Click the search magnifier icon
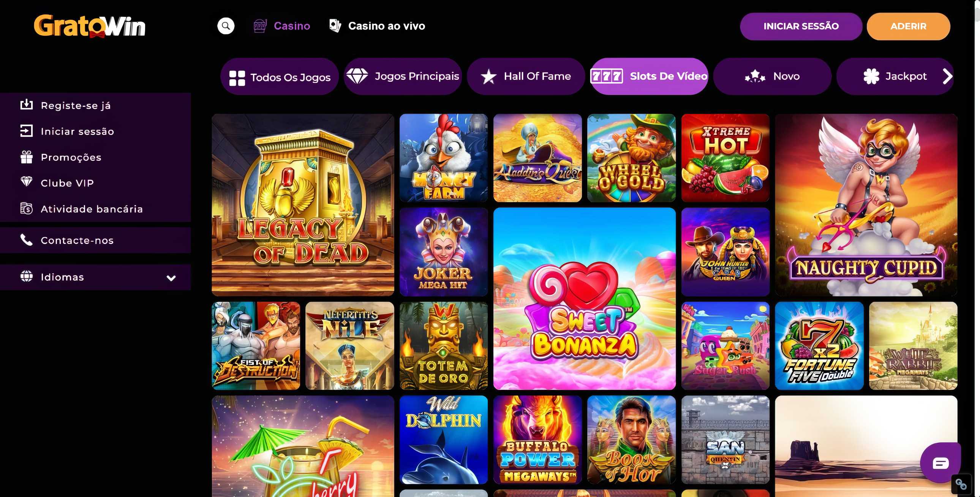The height and width of the screenshot is (497, 980). point(226,26)
